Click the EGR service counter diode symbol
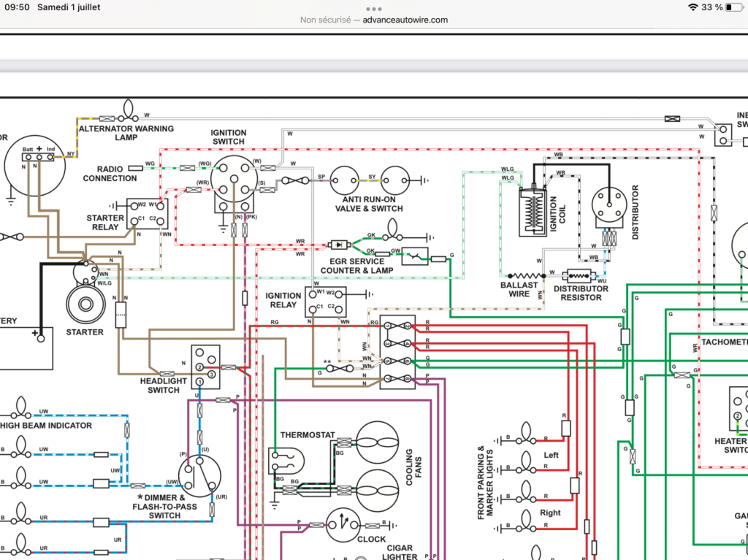 (x=340, y=245)
